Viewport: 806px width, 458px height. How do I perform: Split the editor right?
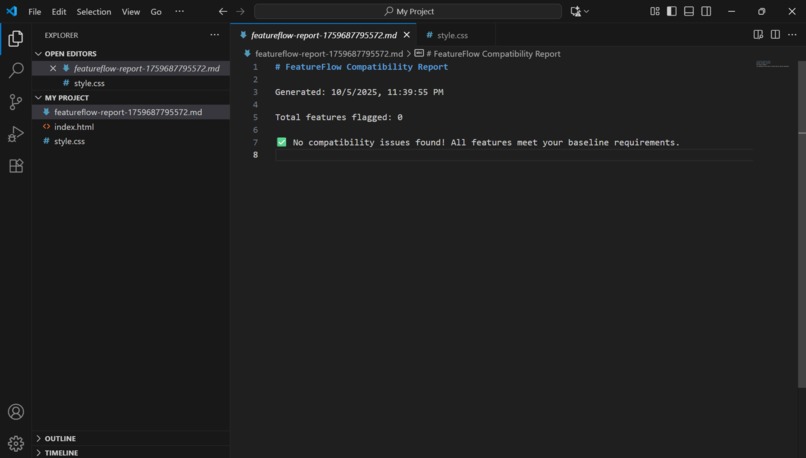click(x=775, y=34)
